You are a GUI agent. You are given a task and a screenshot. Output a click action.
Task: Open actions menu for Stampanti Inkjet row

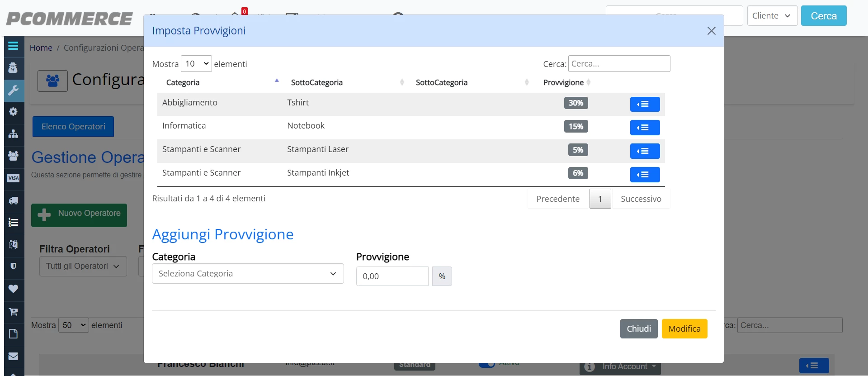point(645,175)
